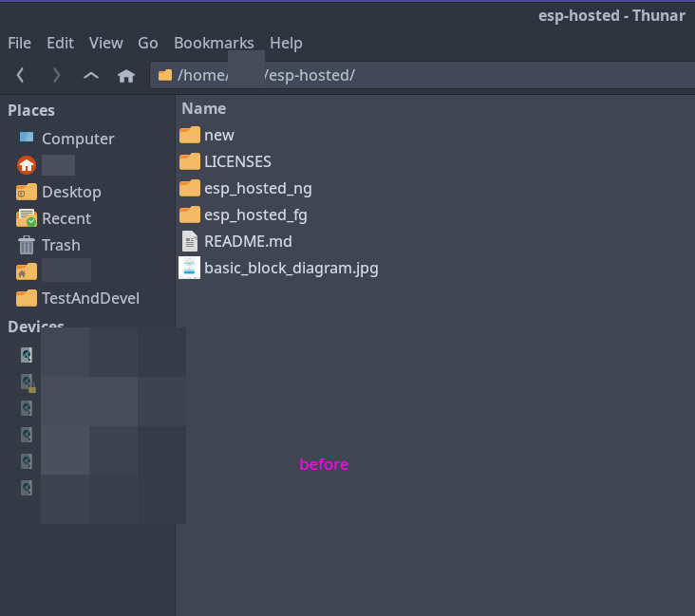Click the Recent files icon in sidebar
695x616 pixels.
click(27, 218)
